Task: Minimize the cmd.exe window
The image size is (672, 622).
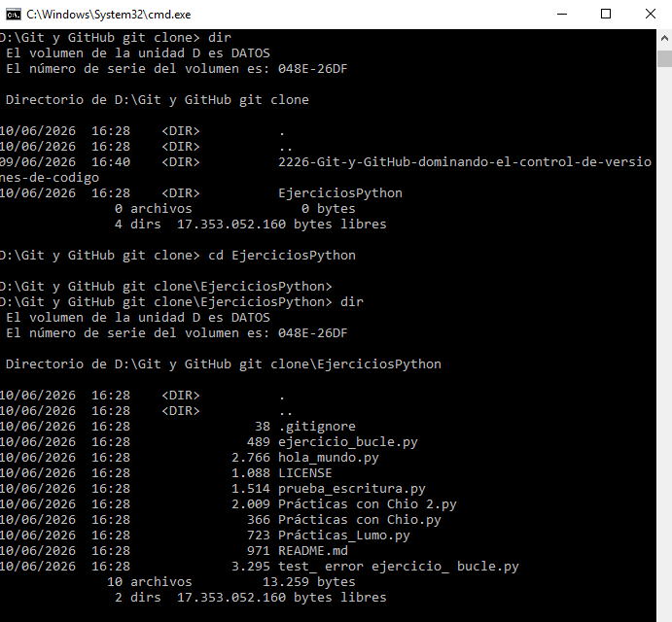Action: [x=562, y=15]
